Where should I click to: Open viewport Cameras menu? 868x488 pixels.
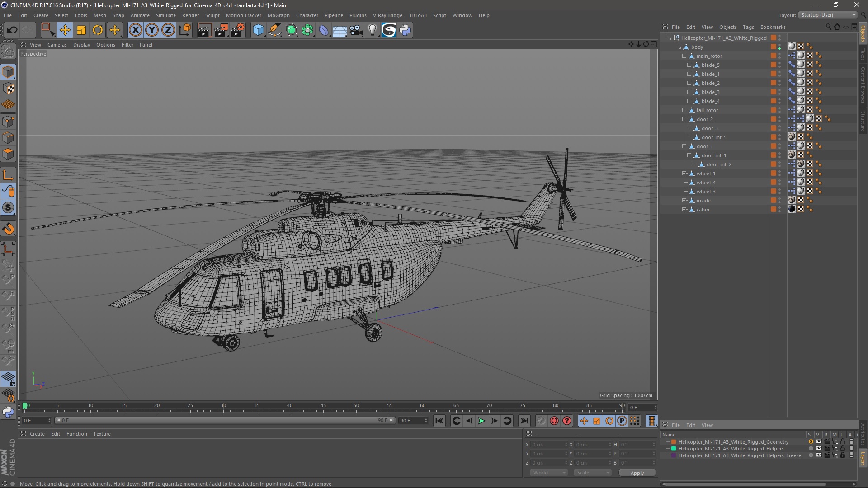[57, 45]
